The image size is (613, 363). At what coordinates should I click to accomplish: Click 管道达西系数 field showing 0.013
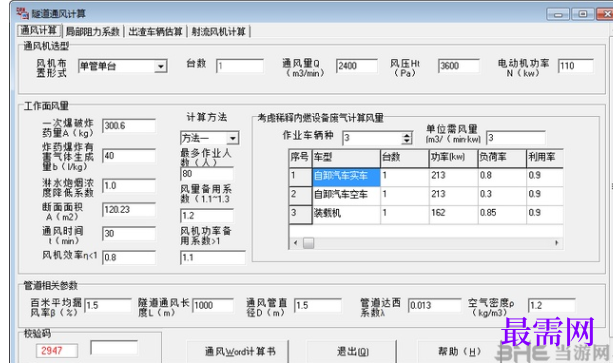tap(435, 306)
